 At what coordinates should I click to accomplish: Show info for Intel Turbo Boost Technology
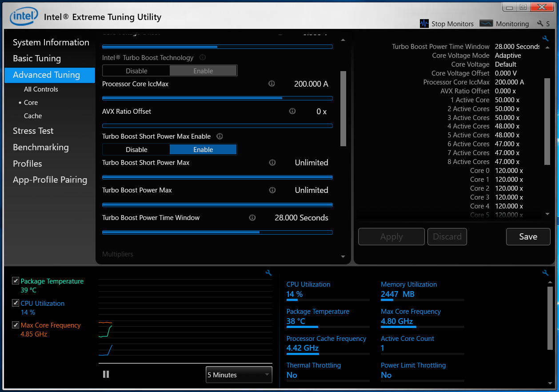203,57
